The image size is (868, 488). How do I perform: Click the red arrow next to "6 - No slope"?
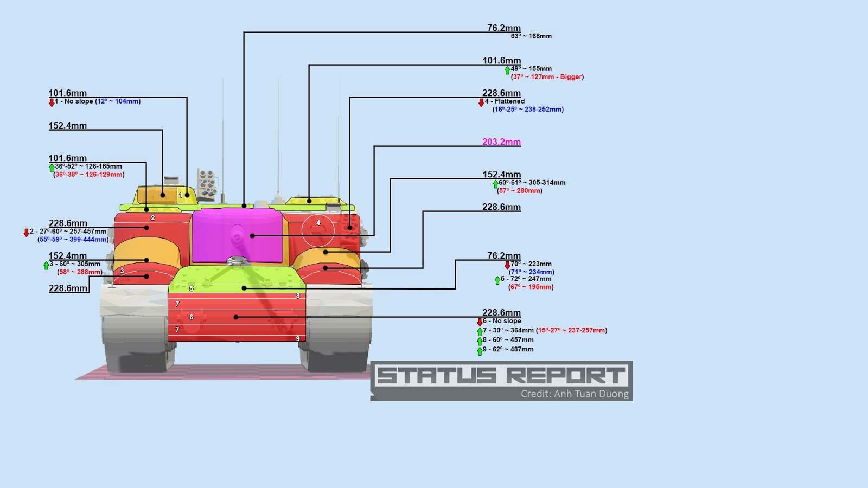(x=480, y=322)
